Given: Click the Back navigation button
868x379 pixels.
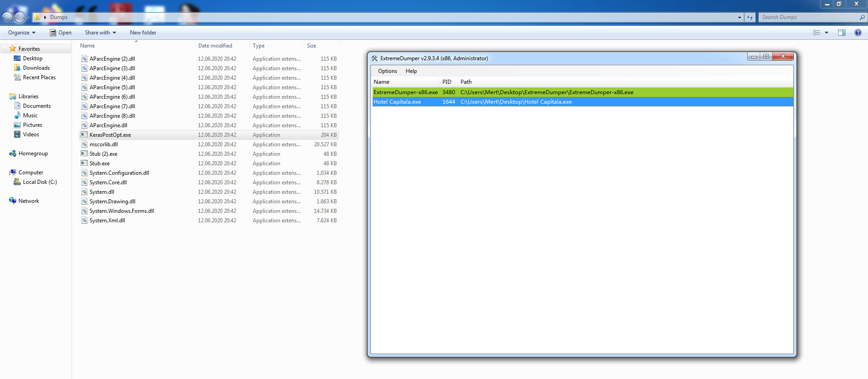Looking at the screenshot, I should 7,17.
